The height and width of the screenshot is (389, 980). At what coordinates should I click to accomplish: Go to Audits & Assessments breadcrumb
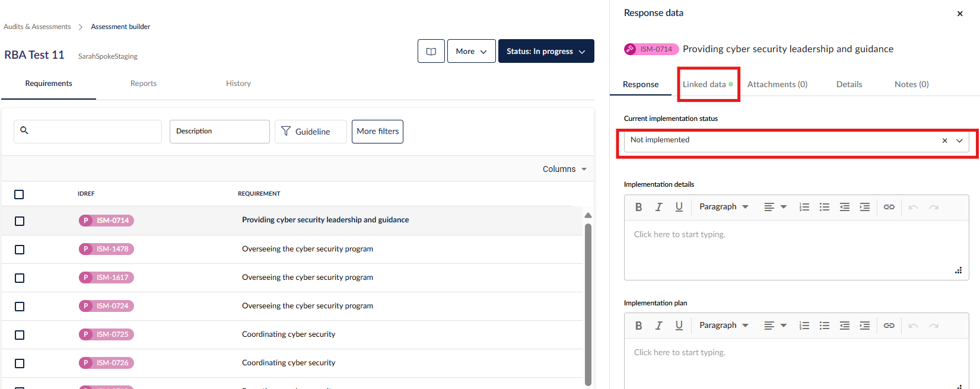click(37, 27)
